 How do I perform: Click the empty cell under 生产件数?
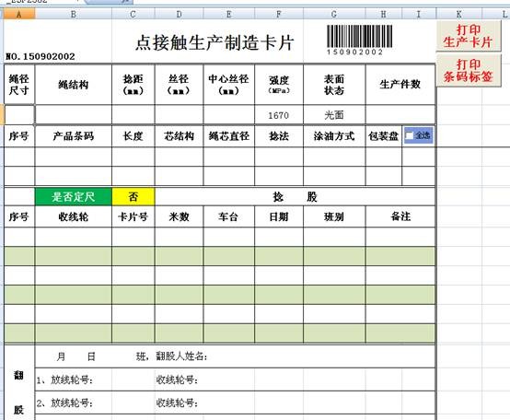[x=400, y=115]
